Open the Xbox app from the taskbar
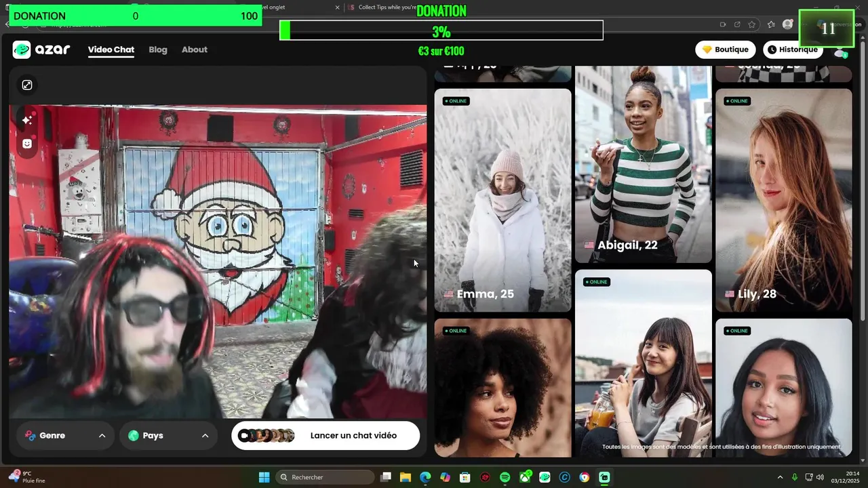The image size is (868, 488). point(526,477)
